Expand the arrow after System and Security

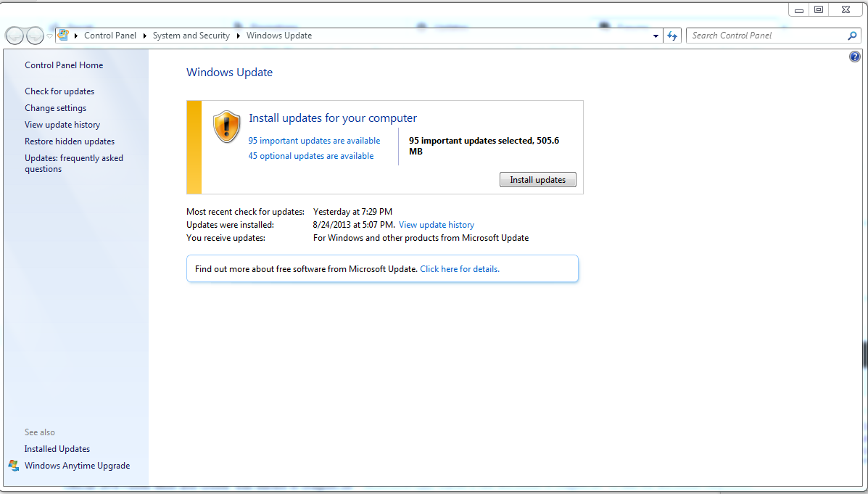point(238,36)
